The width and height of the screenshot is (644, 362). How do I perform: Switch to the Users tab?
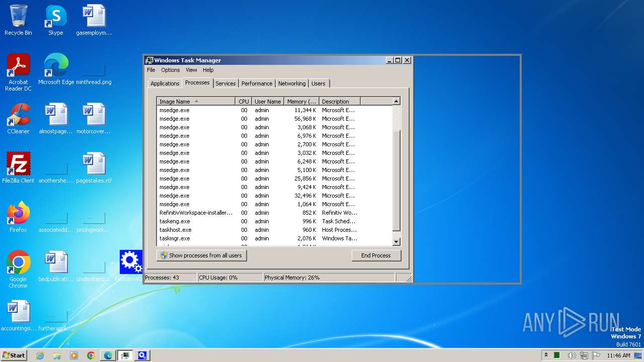pyautogui.click(x=318, y=83)
